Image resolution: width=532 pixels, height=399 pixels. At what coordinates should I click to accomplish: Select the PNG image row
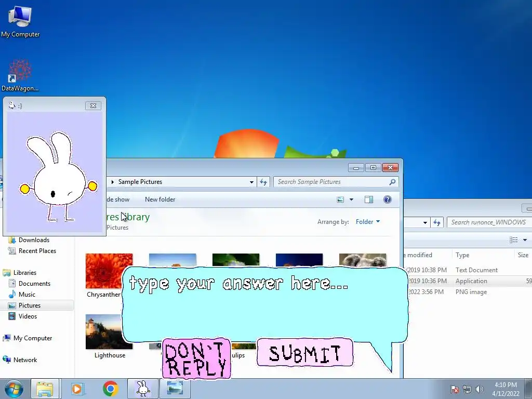point(468,292)
